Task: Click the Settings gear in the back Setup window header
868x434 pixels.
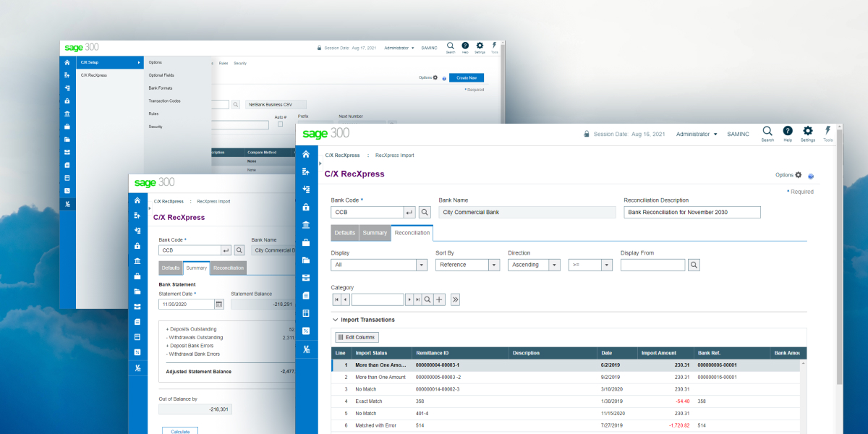Action: tap(480, 47)
